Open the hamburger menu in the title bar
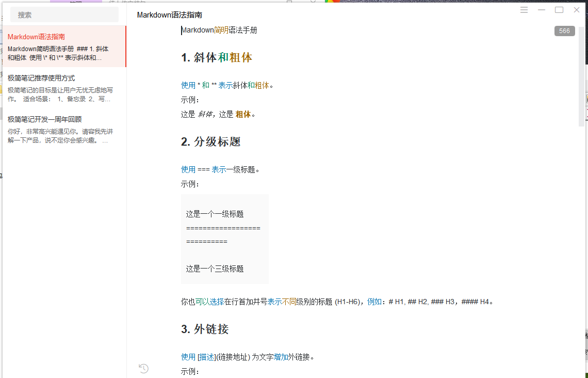The height and width of the screenshot is (378, 588). [524, 9]
